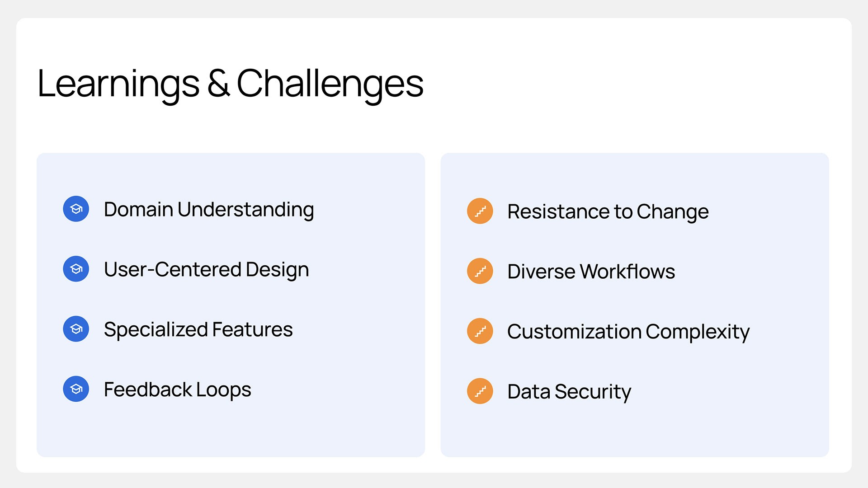Select the Specialized Features label

tap(198, 330)
